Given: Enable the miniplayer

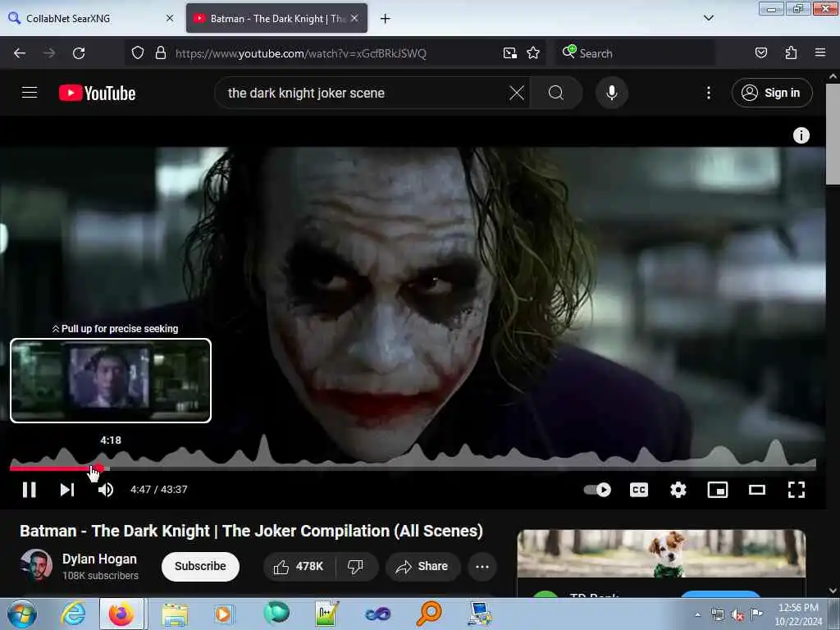Looking at the screenshot, I should (x=717, y=489).
